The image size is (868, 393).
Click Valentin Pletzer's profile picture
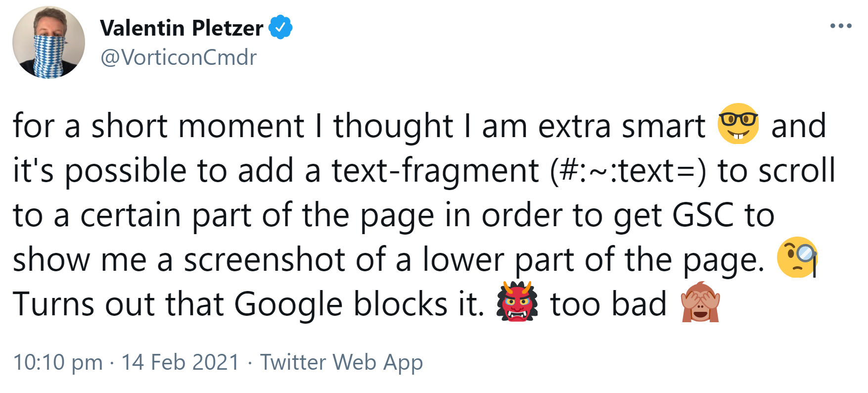pyautogui.click(x=49, y=42)
